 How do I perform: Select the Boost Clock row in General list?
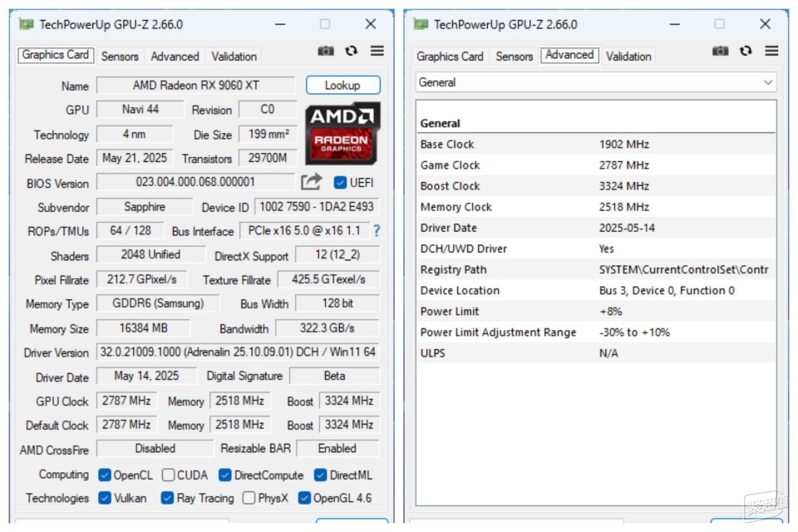596,186
